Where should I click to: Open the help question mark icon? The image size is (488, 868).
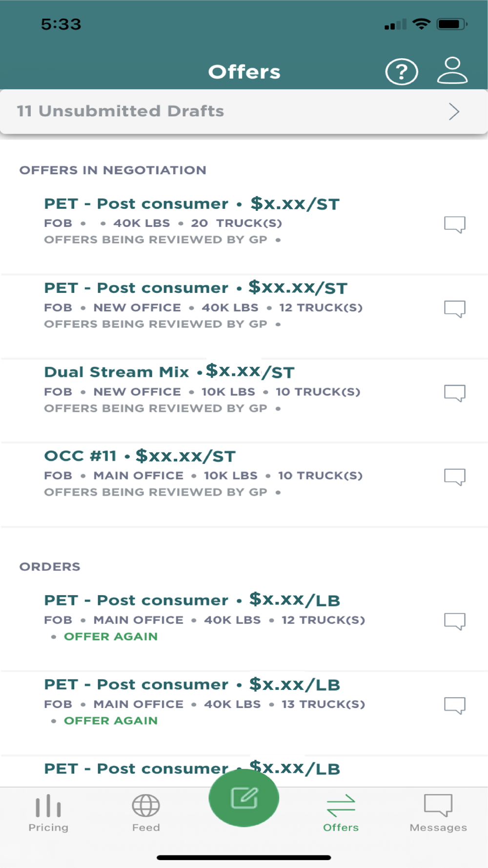point(401,72)
